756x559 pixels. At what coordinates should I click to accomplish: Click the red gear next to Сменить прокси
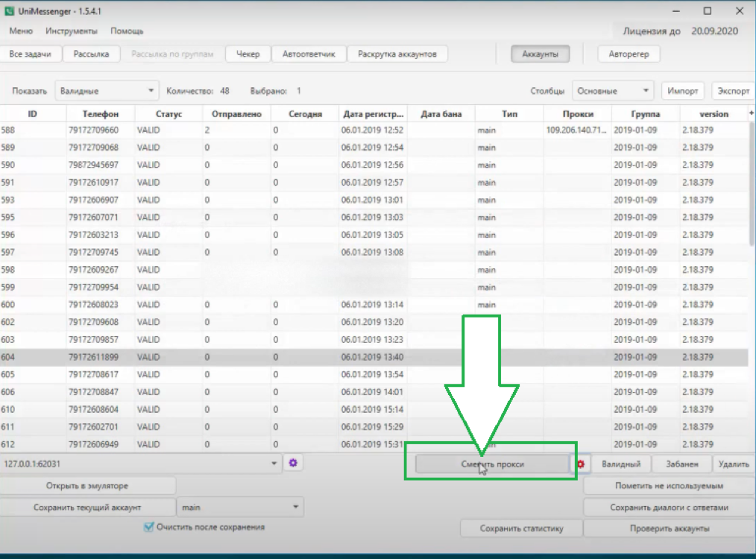[x=580, y=464]
